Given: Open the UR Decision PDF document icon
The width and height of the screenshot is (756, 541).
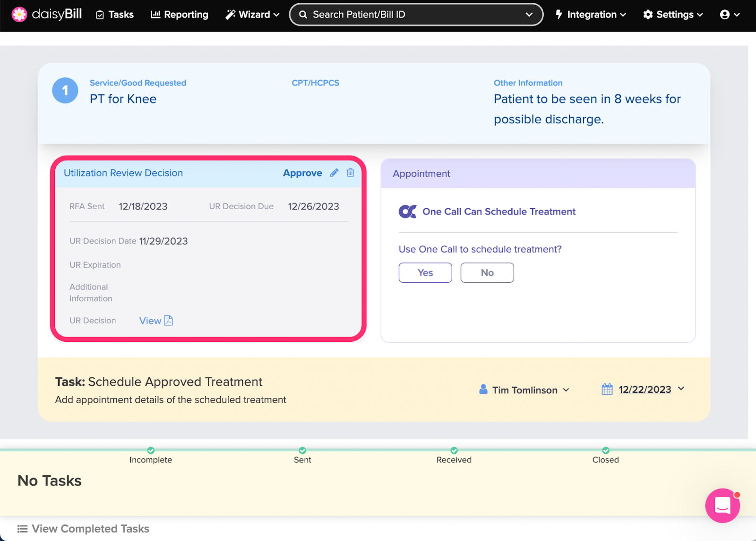Looking at the screenshot, I should tap(168, 321).
